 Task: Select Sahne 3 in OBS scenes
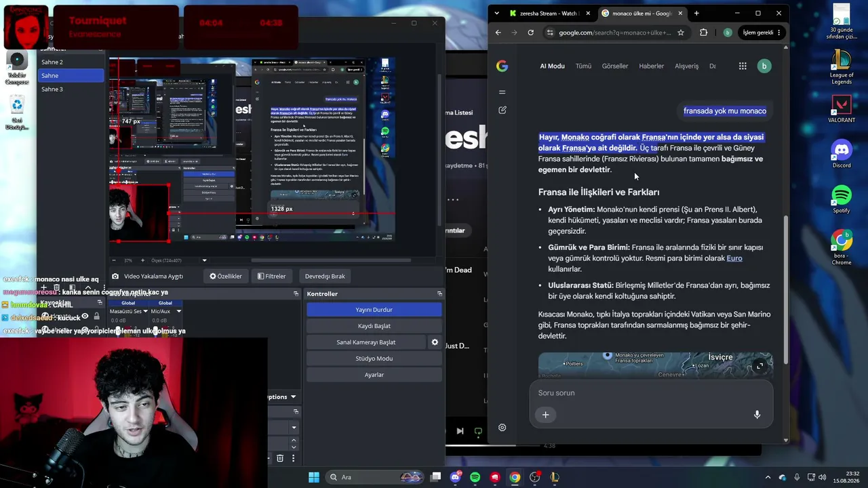click(x=71, y=89)
